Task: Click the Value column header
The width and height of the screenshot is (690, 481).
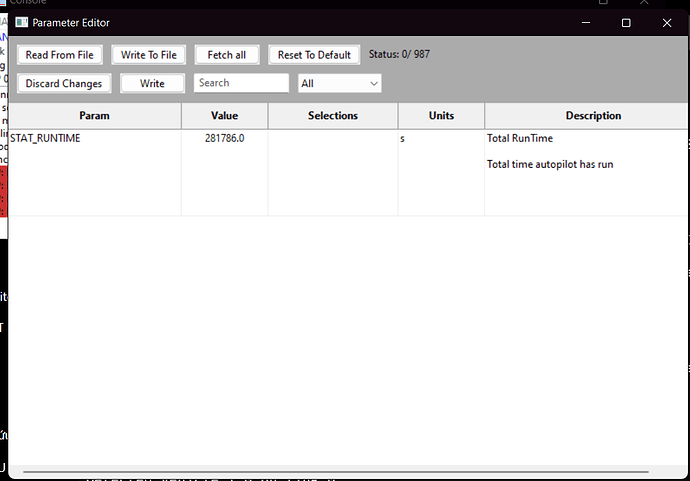Action: tap(224, 116)
